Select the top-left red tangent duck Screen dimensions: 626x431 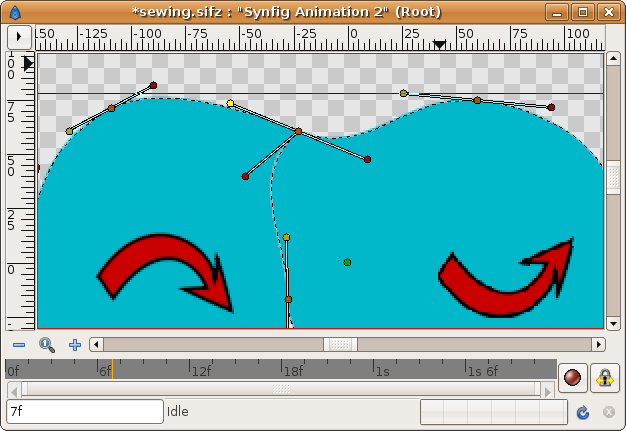[x=153, y=85]
